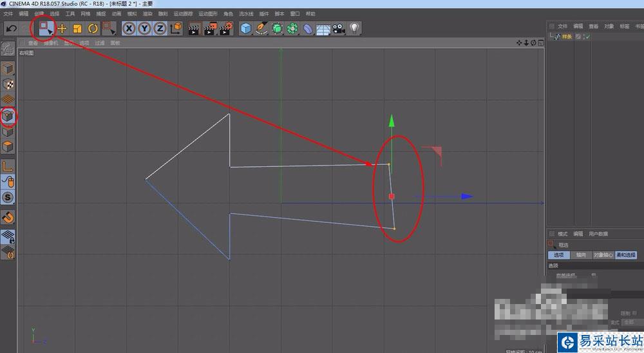The width and height of the screenshot is (644, 353).
Task: Switch to Model mode cube icon
Action: coord(8,68)
